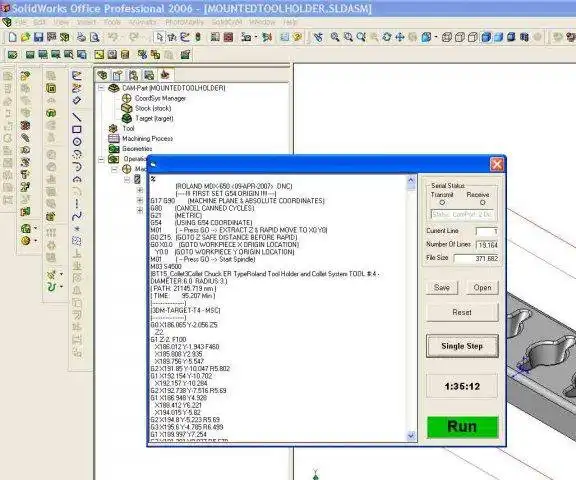Select the Tool item in CAM tree

(x=129, y=129)
